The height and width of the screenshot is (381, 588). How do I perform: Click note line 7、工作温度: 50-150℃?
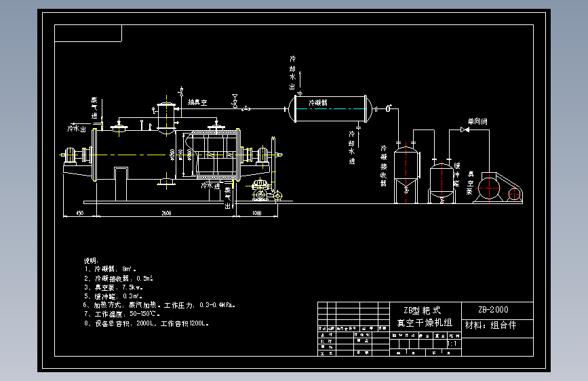click(x=122, y=314)
